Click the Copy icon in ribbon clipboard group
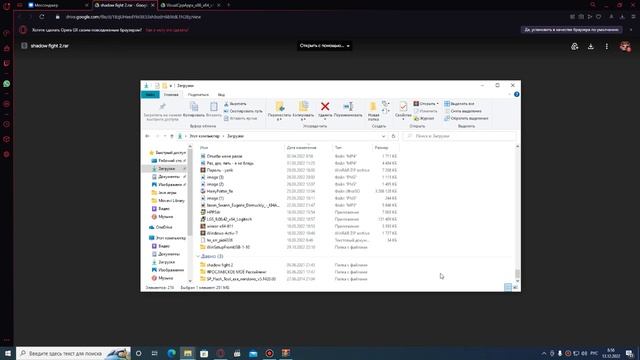640x360 pixels. point(194,107)
